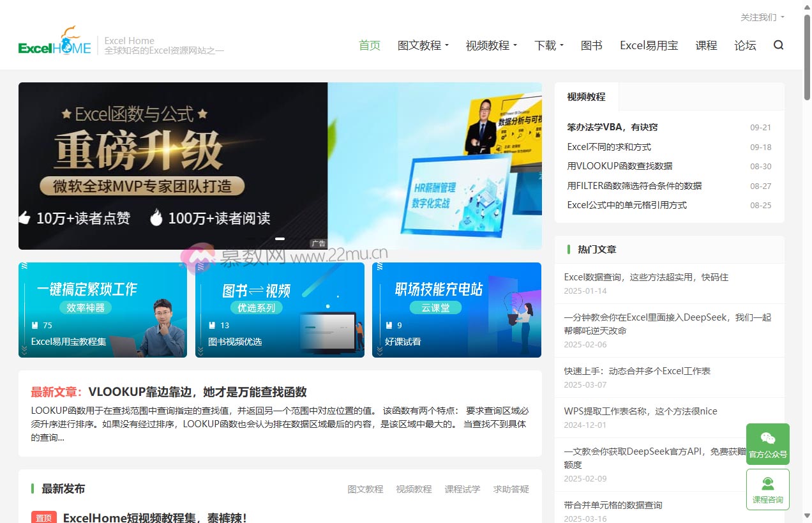The image size is (812, 523).
Task: Click the booklet icon showing 9 on 好课试看 card
Action: [390, 325]
